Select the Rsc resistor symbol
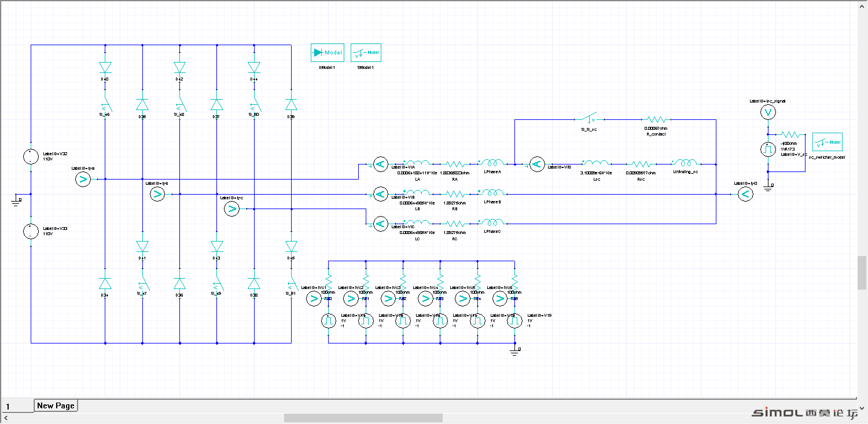The width and height of the screenshot is (868, 424). pos(641,165)
